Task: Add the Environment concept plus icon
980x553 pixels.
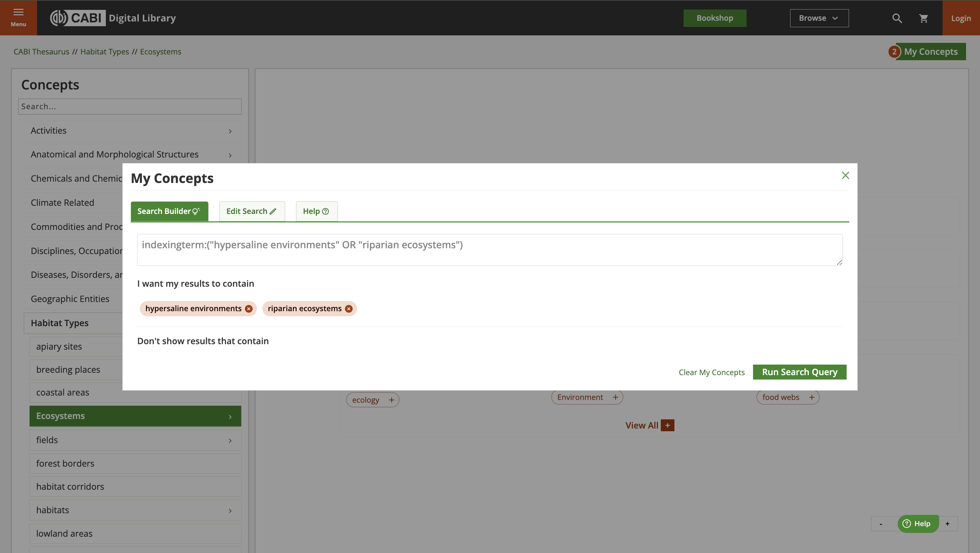Action: point(615,397)
